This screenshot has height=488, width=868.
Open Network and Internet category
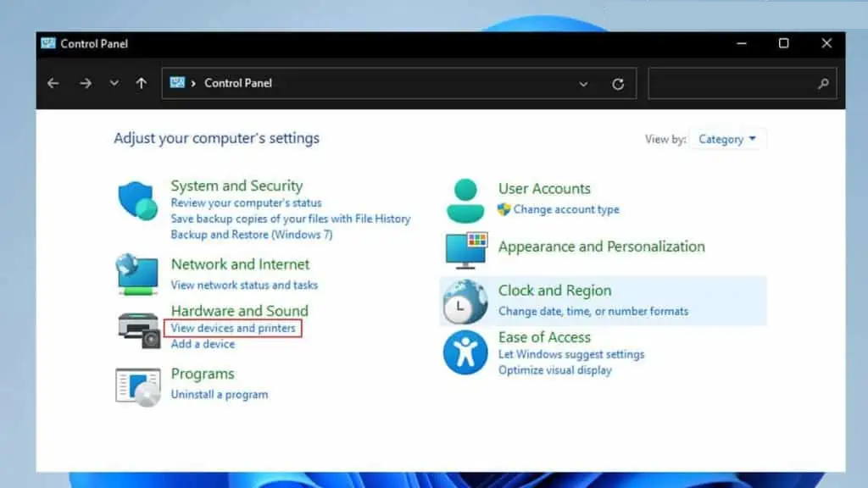coord(240,264)
